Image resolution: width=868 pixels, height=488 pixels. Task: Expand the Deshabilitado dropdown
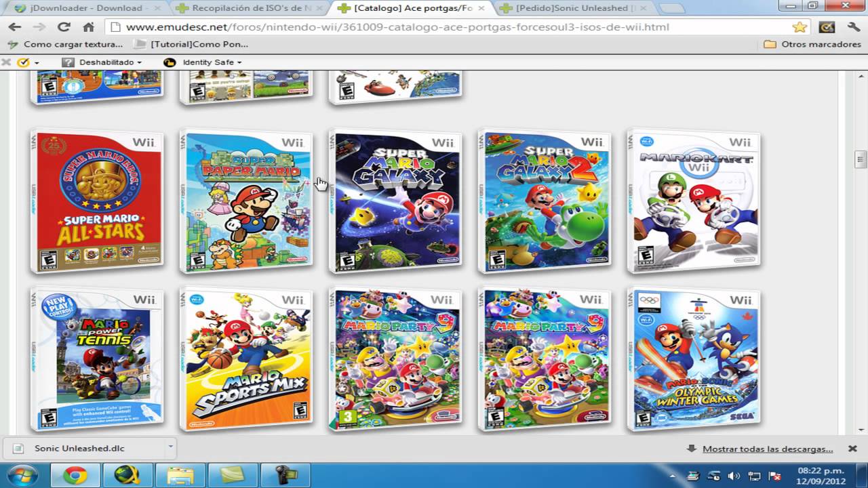[x=102, y=62]
